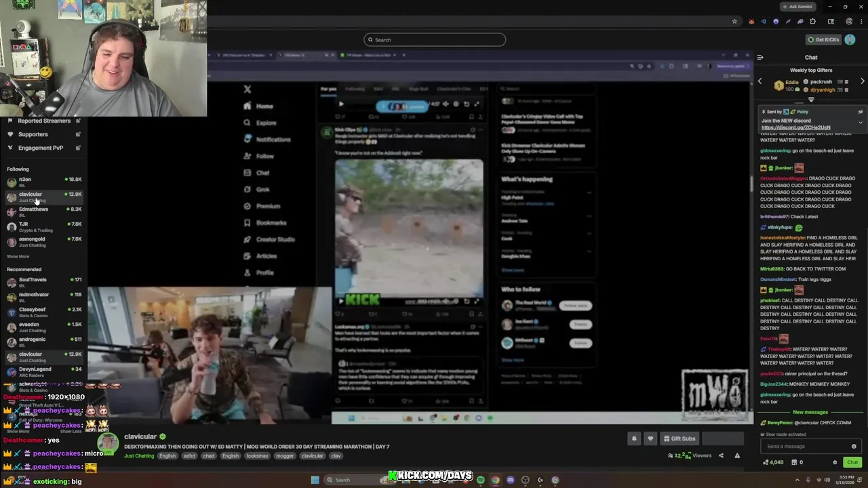Viewport: 868px width, 488px height.
Task: Toggle stream notifications bell
Action: (634, 439)
